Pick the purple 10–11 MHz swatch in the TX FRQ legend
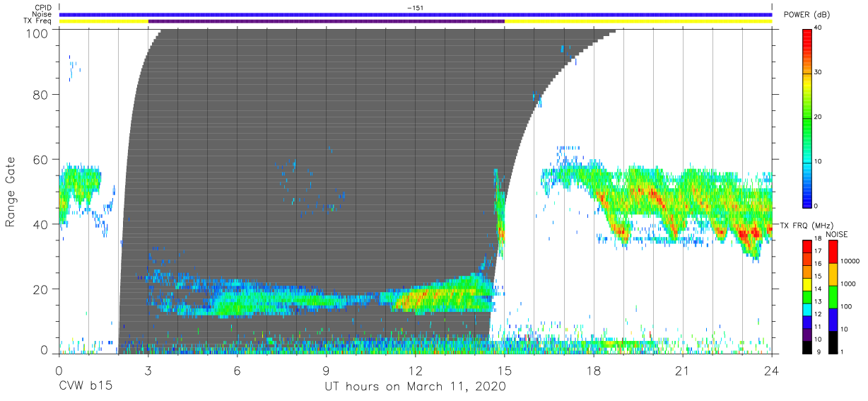 [x=807, y=333]
